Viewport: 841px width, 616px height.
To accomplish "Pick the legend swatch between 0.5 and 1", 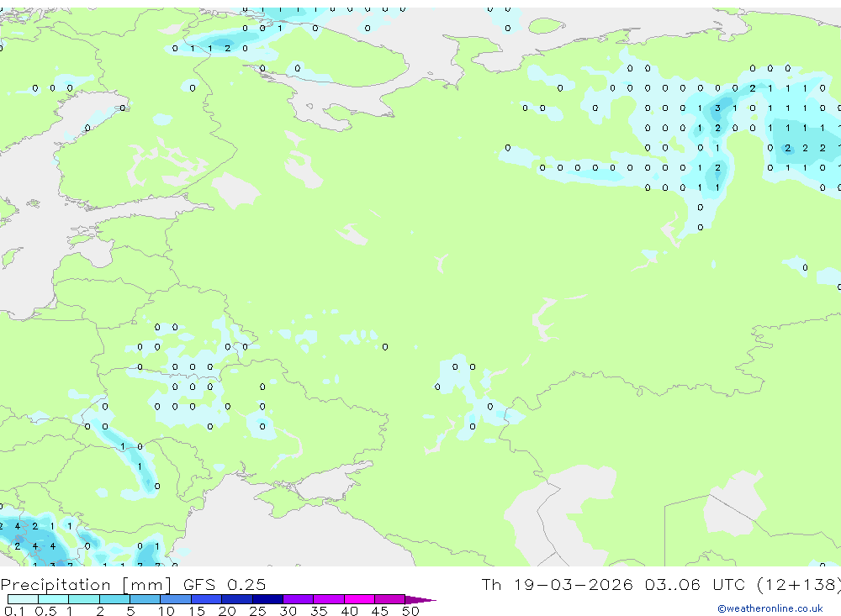I will [54, 599].
